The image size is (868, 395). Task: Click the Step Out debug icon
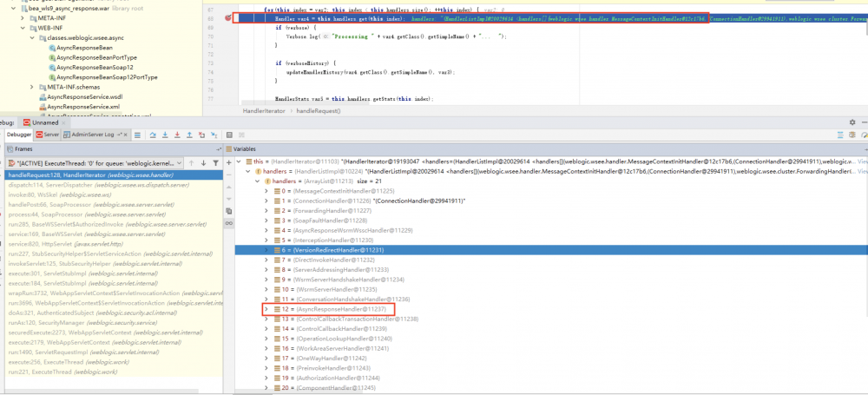pyautogui.click(x=189, y=135)
